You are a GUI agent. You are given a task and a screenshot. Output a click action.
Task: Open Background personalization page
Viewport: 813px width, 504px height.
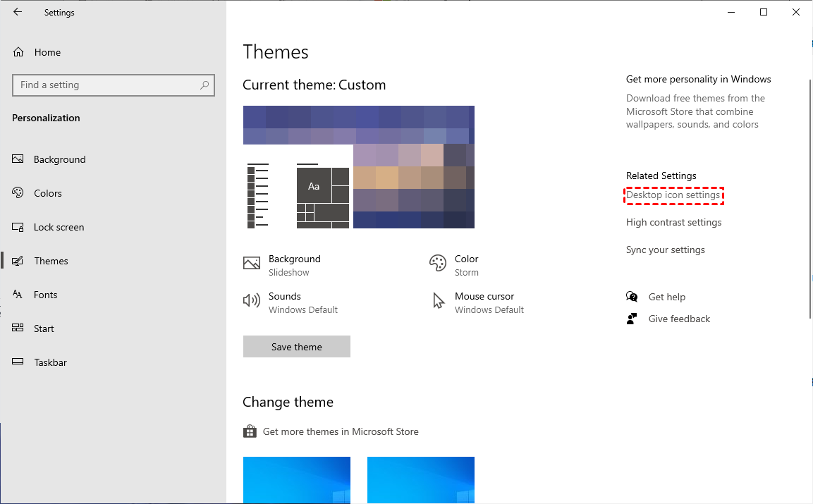point(59,159)
